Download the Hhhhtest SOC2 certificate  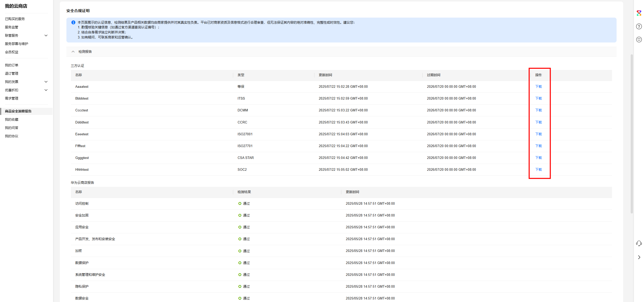point(538,169)
